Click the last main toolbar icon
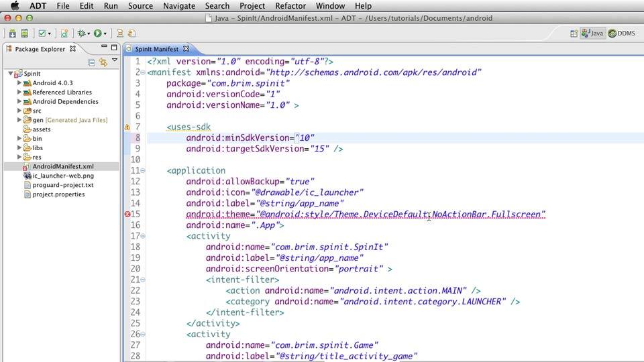The height and width of the screenshot is (362, 644). pos(132,34)
